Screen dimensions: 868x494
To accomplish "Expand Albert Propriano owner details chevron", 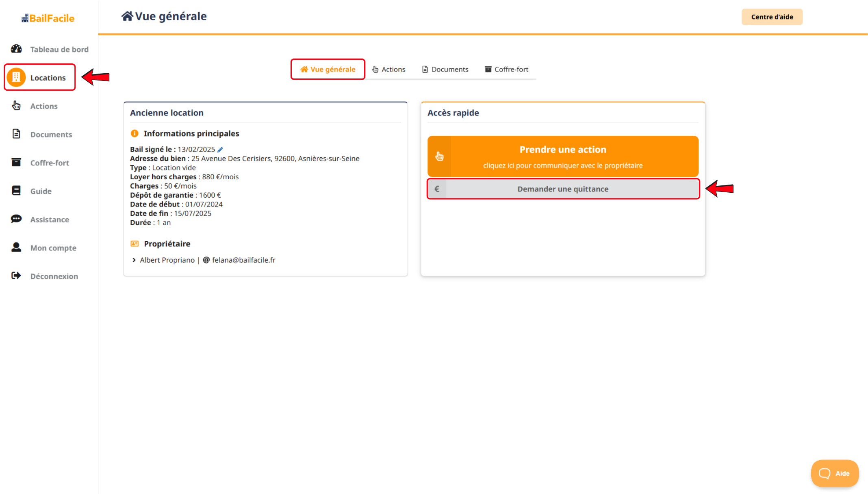I will coord(134,260).
